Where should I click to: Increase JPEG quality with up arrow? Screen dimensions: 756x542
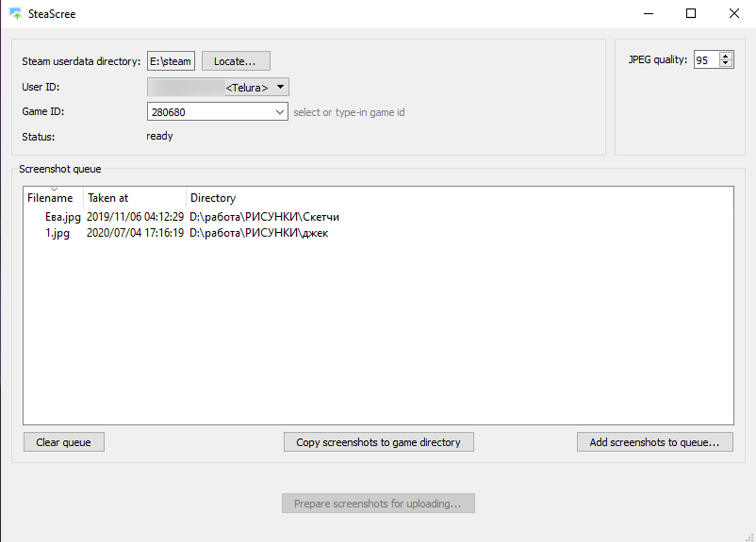(x=726, y=56)
